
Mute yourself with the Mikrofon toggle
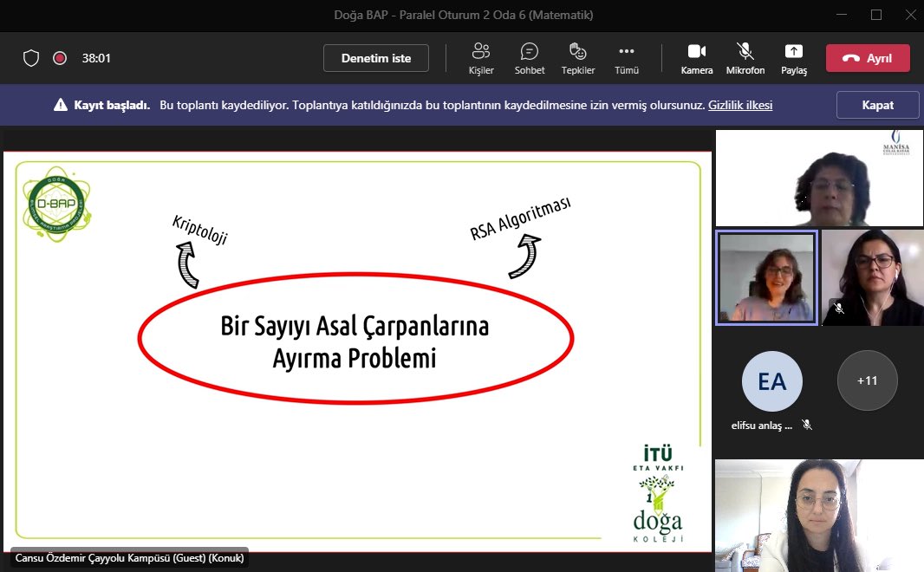pos(745,57)
